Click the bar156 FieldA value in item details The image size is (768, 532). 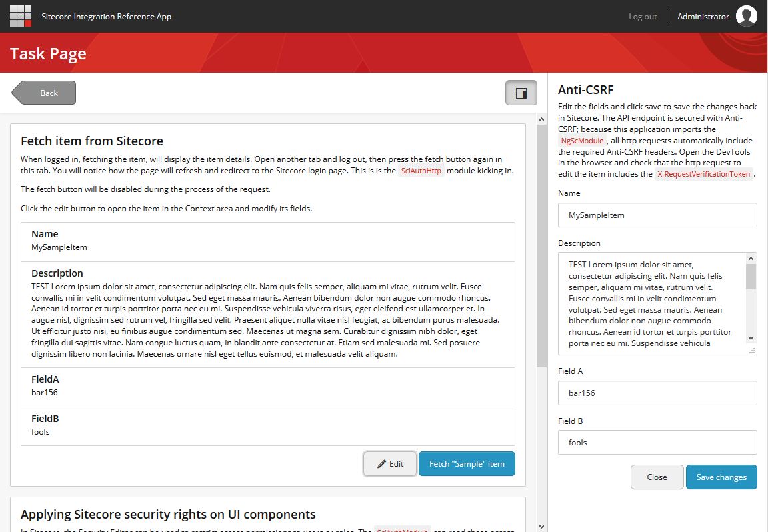(x=45, y=393)
